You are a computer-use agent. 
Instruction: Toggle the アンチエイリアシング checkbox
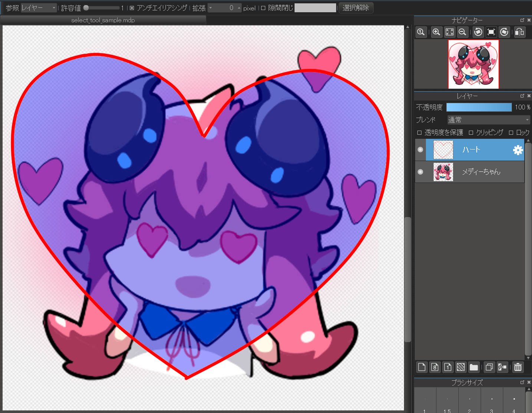click(132, 8)
